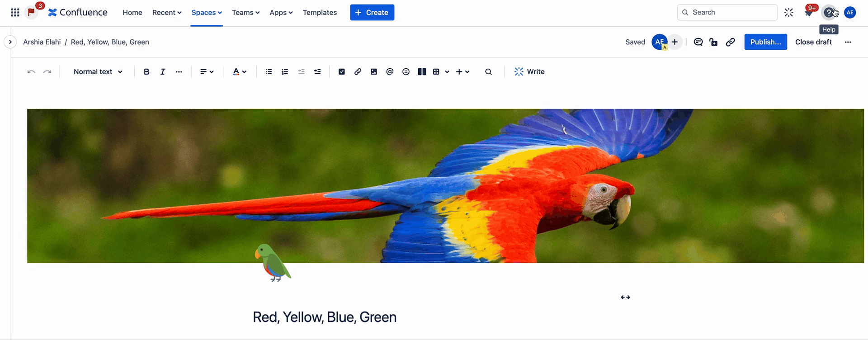Click the outdent icon

pos(301,71)
